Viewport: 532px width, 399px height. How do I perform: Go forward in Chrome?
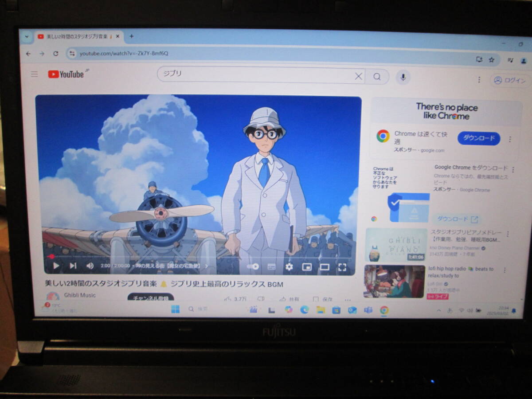(42, 53)
